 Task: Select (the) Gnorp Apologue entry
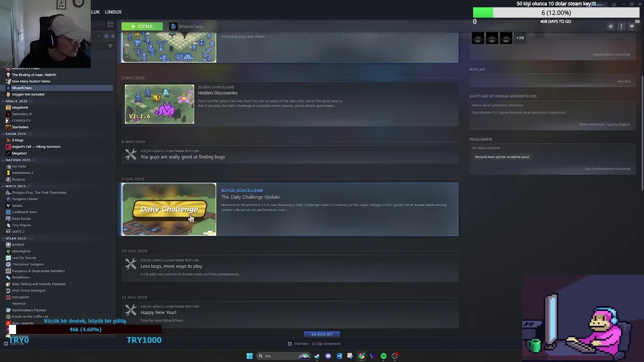pyautogui.click(x=28, y=291)
